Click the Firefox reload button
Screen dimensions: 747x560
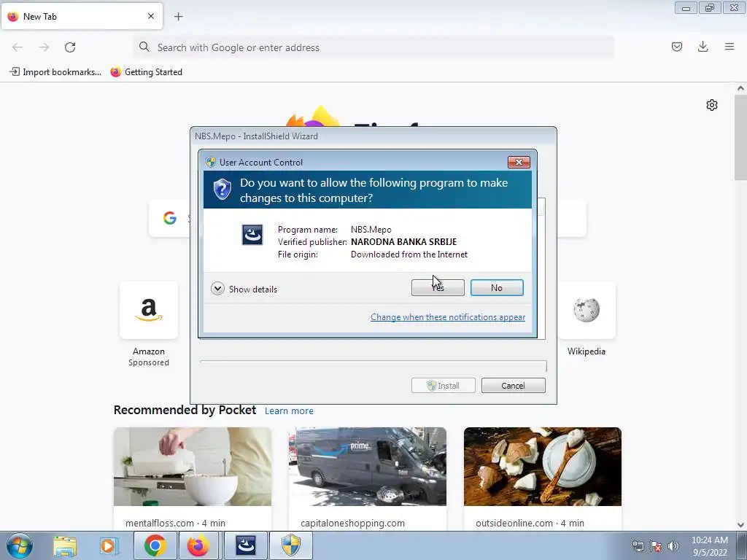pyautogui.click(x=70, y=47)
